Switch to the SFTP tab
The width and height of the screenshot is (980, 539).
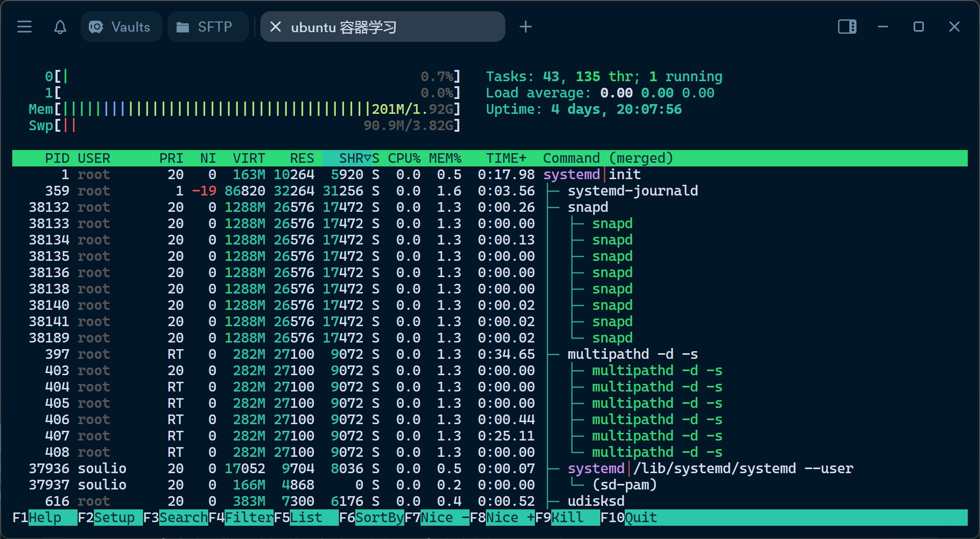click(x=208, y=27)
